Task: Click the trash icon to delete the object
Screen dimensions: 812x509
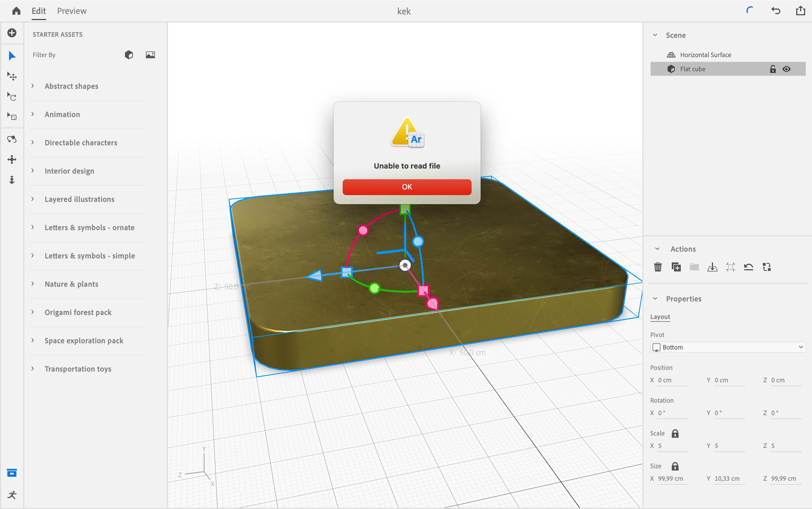Action: coord(658,267)
